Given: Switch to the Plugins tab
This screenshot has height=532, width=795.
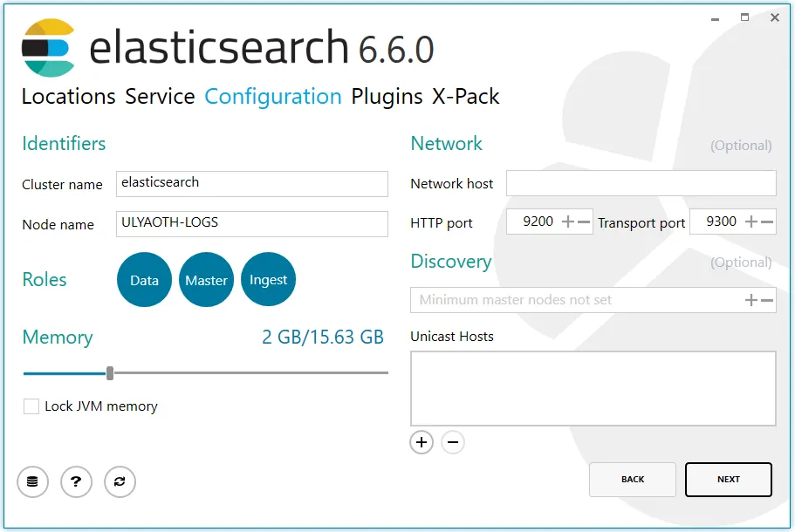Looking at the screenshot, I should 387,96.
